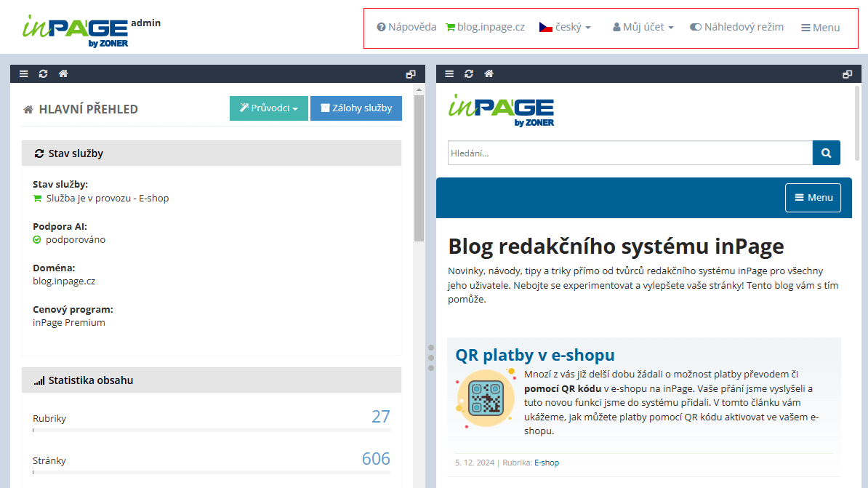Pop out the right preview panel
The height and width of the screenshot is (488, 868).
coord(848,74)
